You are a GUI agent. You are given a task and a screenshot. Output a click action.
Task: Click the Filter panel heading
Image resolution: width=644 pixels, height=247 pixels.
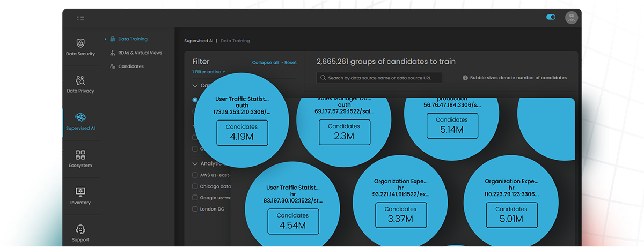(x=201, y=62)
